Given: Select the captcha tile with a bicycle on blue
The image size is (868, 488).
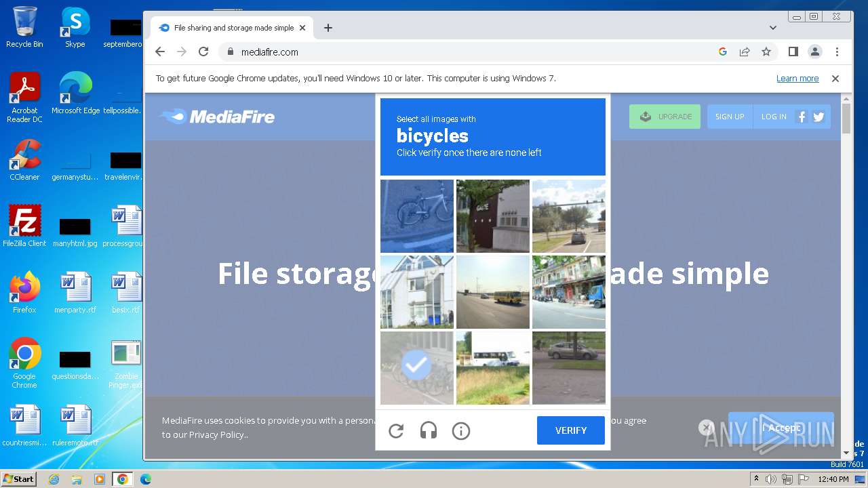Looking at the screenshot, I should point(417,216).
